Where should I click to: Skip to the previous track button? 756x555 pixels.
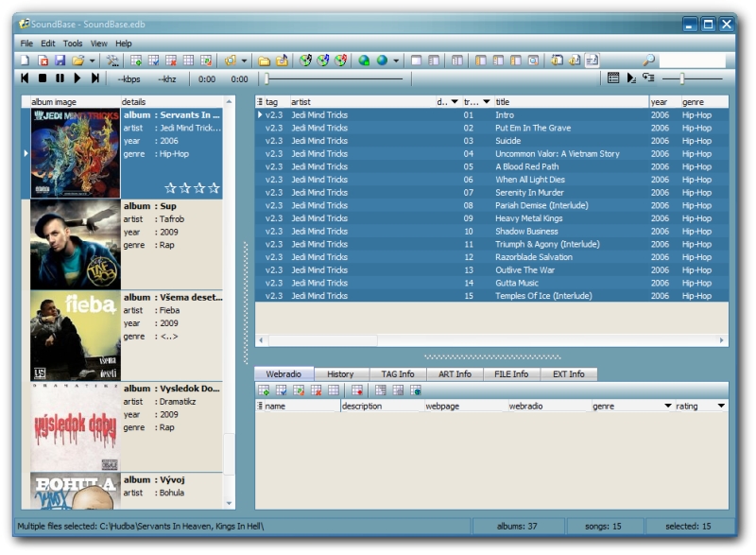[x=25, y=78]
